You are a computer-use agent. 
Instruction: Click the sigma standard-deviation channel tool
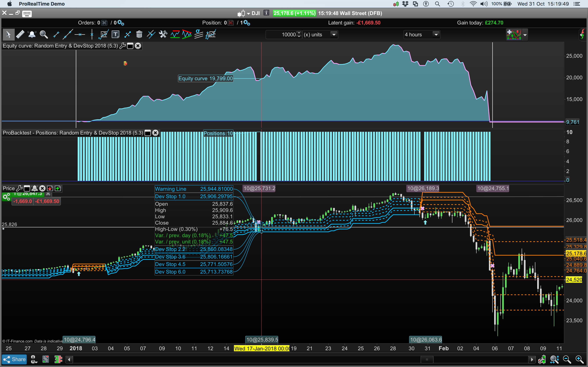(x=198, y=34)
